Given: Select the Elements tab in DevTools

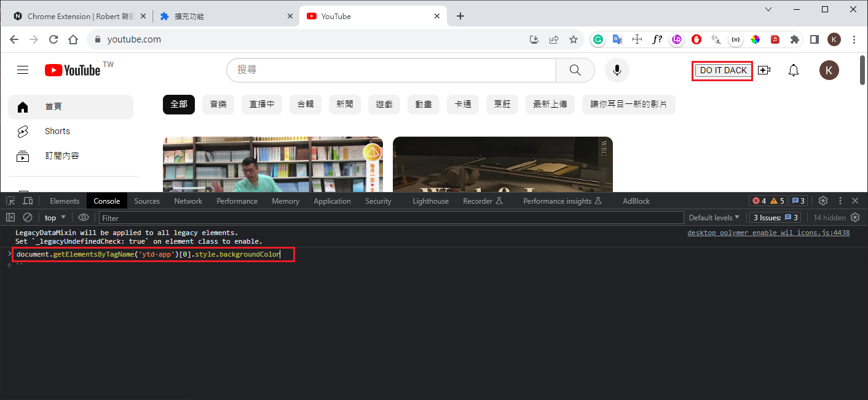Looking at the screenshot, I should [x=65, y=201].
